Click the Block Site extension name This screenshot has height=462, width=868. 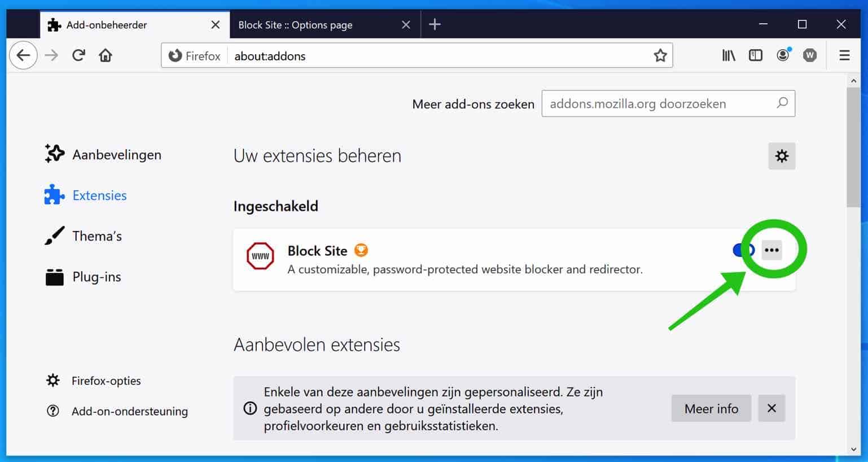point(317,250)
